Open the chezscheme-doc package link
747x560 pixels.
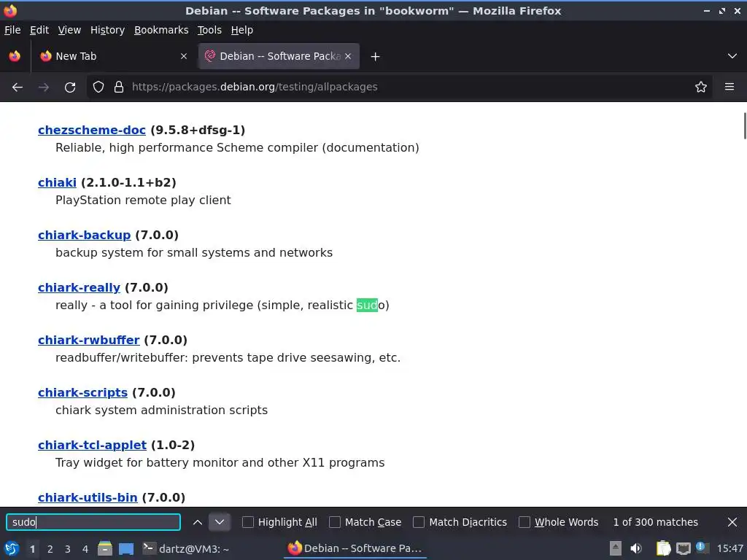tap(91, 130)
